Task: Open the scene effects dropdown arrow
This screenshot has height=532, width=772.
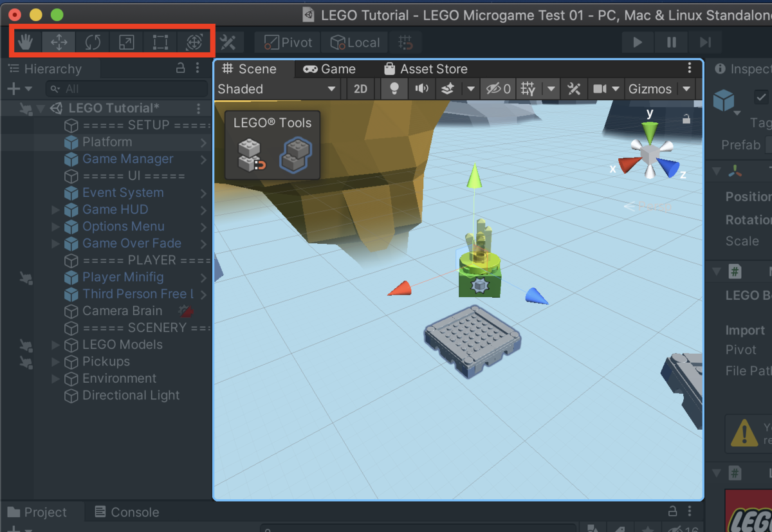Action: point(471,89)
